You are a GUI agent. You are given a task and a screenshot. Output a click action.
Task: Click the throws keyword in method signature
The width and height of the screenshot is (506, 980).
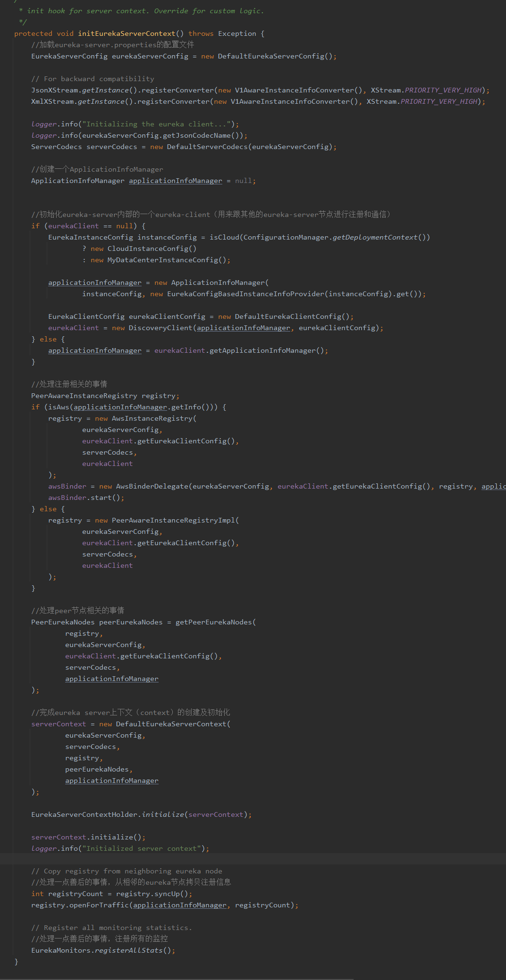201,33
